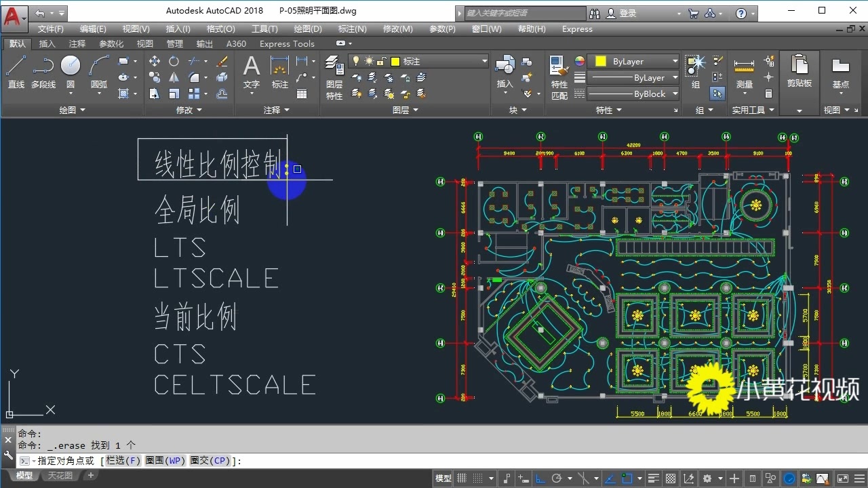Viewport: 868px width, 488px height.
Task: Select the Arc (圆弧) tool
Action: click(99, 72)
